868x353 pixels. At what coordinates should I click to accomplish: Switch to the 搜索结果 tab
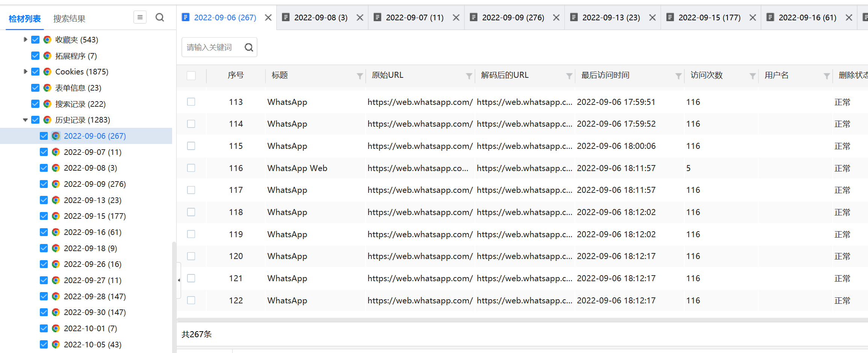click(x=69, y=18)
